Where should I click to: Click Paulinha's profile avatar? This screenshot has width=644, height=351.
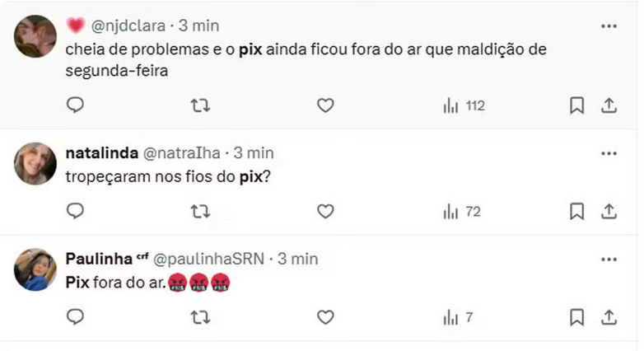[x=35, y=269]
